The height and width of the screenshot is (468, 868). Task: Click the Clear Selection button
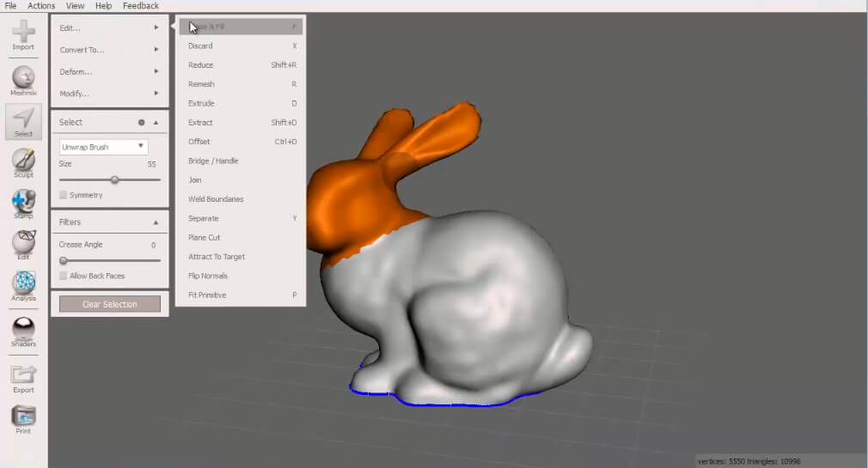[x=110, y=304]
